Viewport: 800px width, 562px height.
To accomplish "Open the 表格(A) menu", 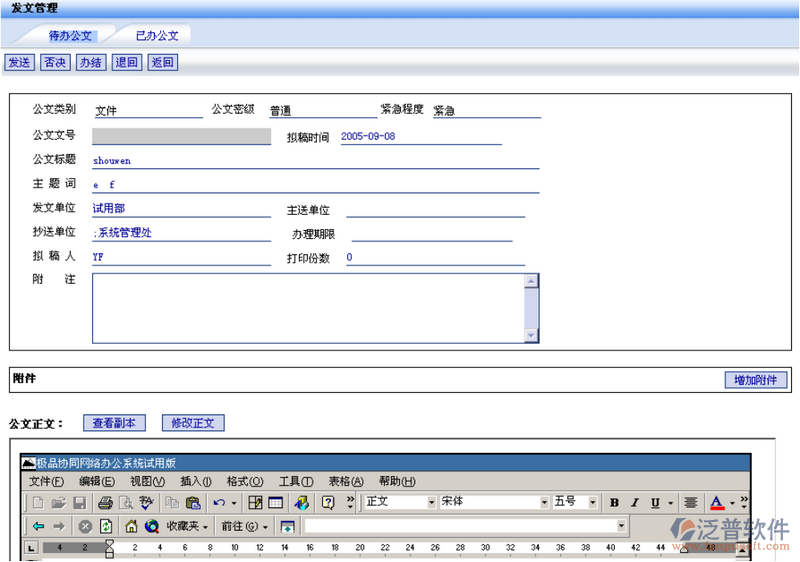I will coord(346,481).
